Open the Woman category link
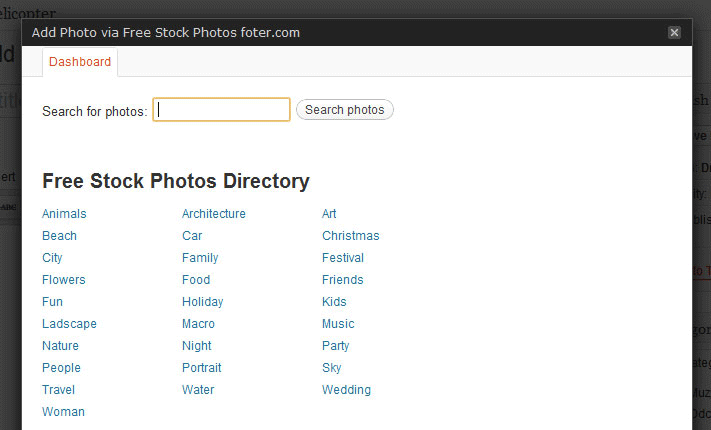Image resolution: width=711 pixels, height=430 pixels. click(x=63, y=412)
